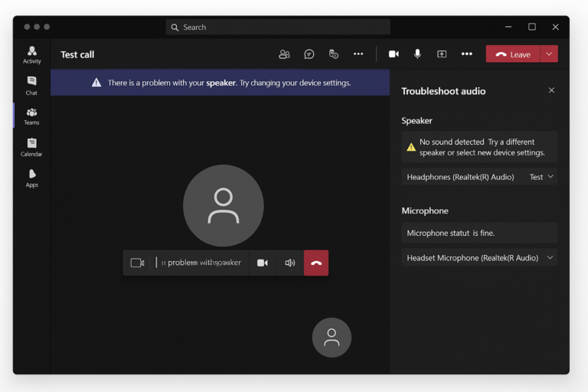Hang up using the red phone button
The height and width of the screenshot is (392, 588).
tap(316, 263)
